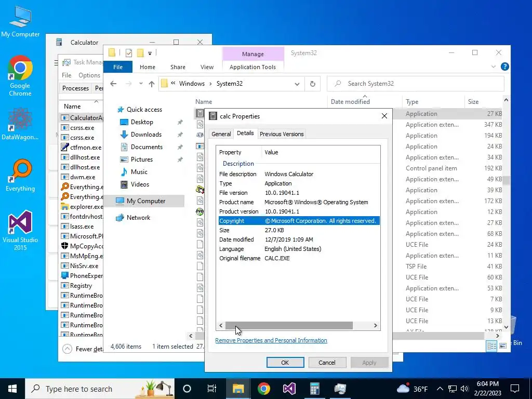
Task: Select Documents in navigation pane
Action: (147, 147)
